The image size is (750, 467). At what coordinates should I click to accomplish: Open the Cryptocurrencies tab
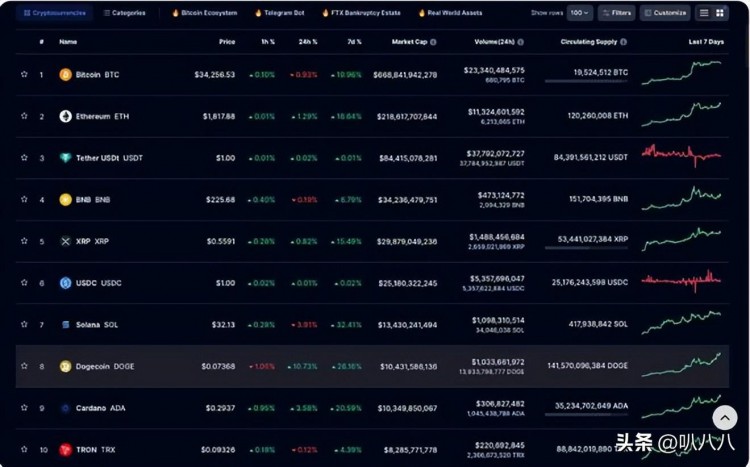coord(55,13)
